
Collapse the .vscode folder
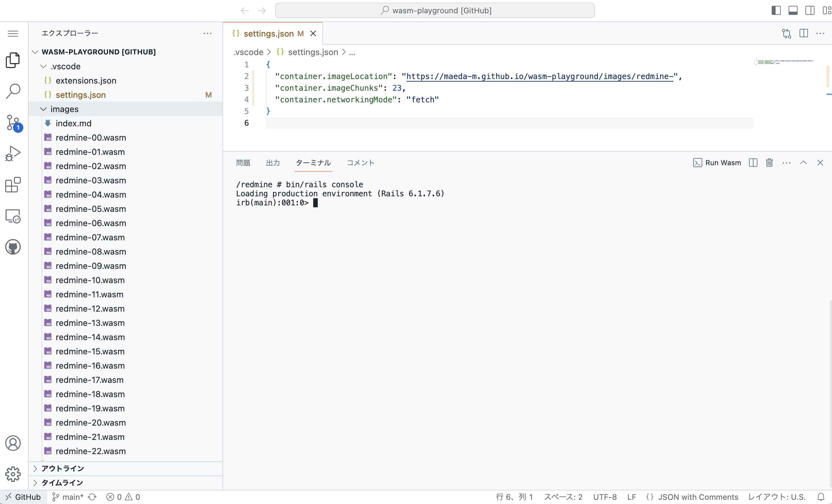tap(42, 66)
